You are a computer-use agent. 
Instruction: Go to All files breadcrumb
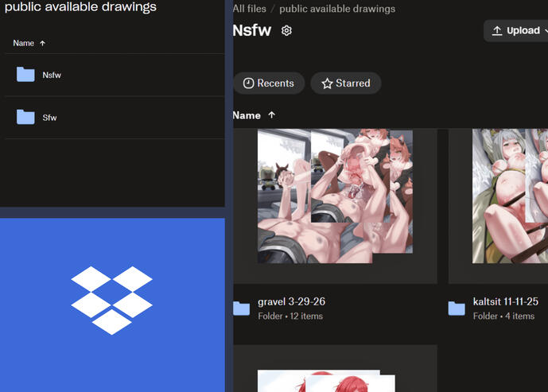point(249,9)
